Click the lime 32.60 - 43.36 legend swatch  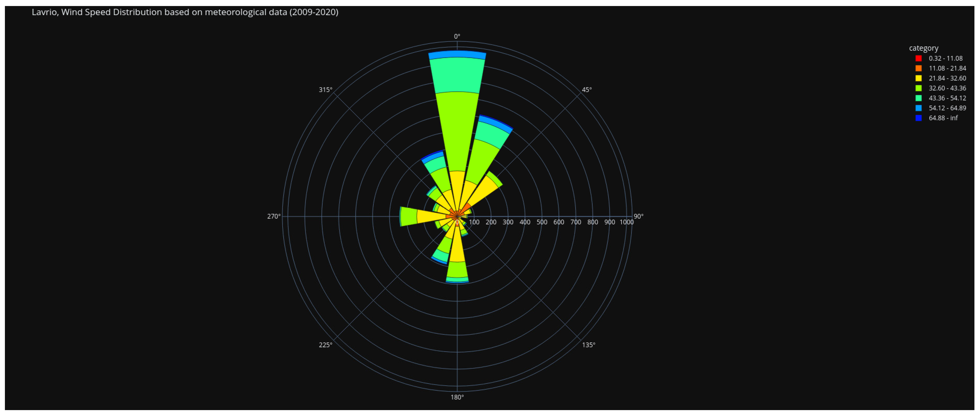pos(918,88)
